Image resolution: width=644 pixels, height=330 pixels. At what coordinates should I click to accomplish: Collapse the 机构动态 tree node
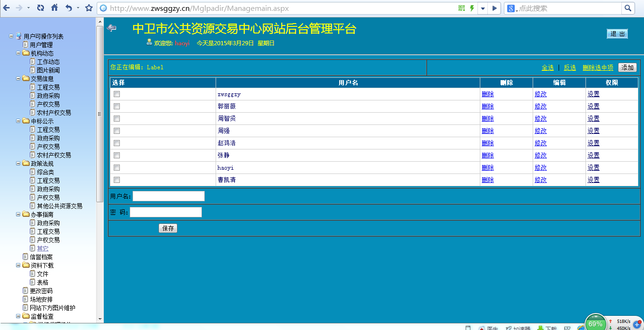click(x=18, y=53)
